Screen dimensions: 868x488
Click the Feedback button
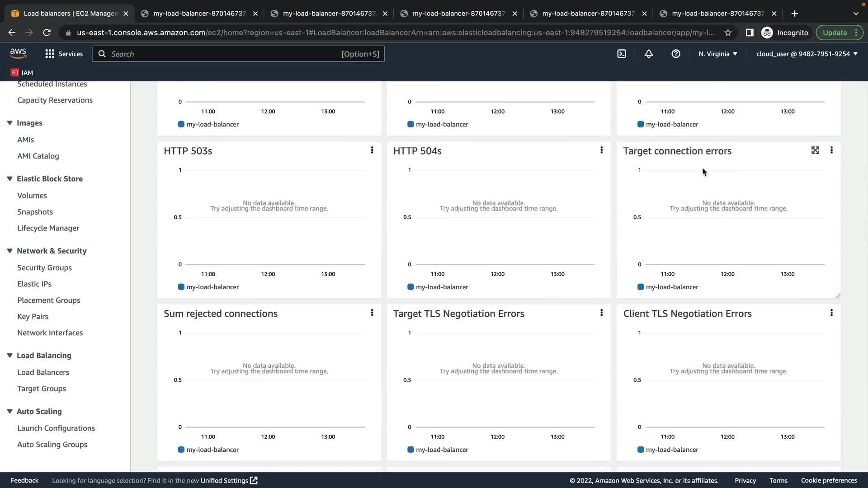point(24,480)
